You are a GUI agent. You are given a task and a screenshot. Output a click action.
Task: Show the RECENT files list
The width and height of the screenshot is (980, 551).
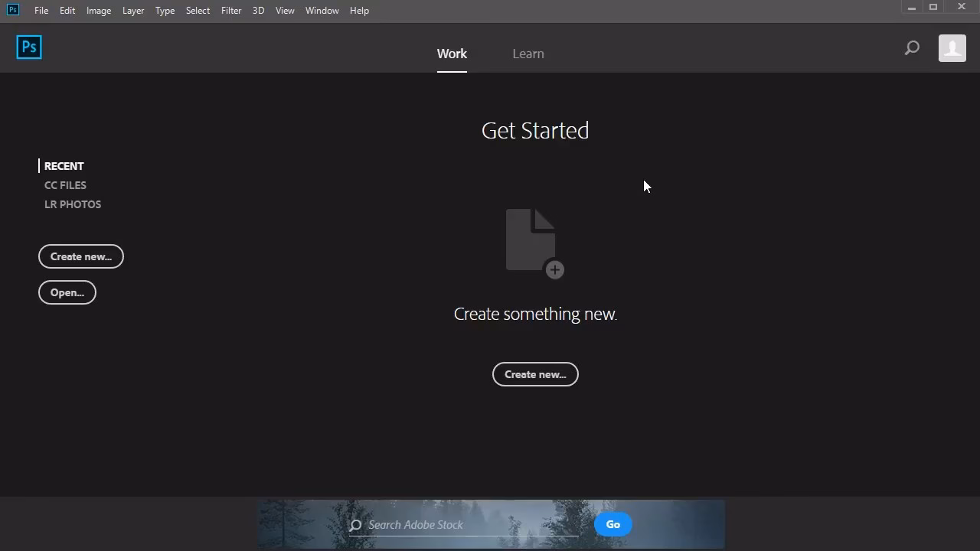click(64, 166)
